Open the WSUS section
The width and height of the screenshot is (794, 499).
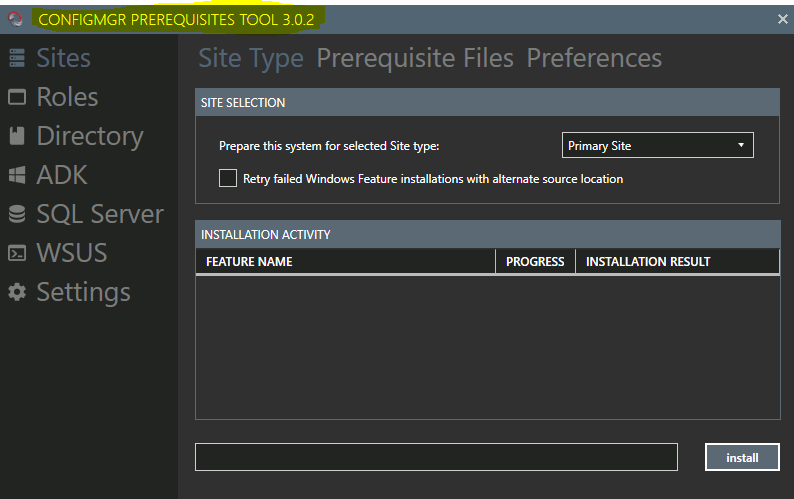click(x=72, y=253)
